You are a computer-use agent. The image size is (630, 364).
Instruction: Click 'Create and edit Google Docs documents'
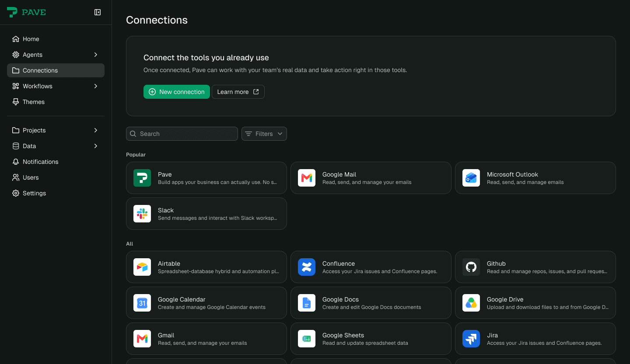[x=372, y=307]
